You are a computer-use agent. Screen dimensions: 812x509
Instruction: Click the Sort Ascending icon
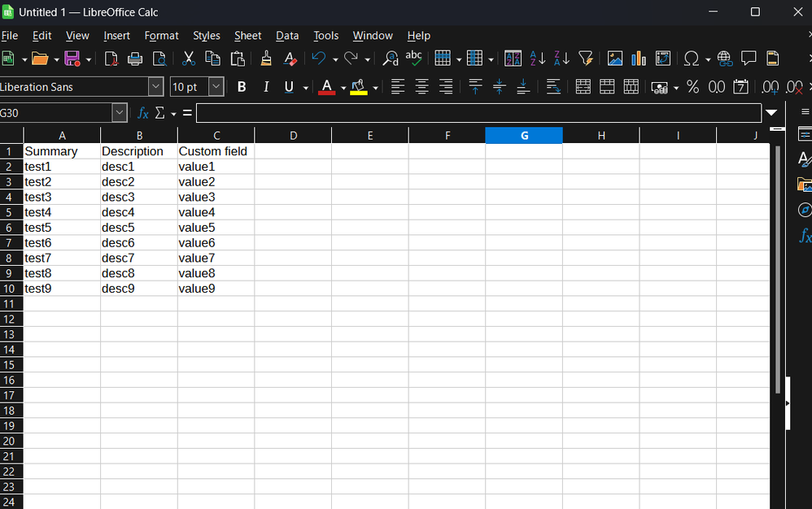(538, 59)
